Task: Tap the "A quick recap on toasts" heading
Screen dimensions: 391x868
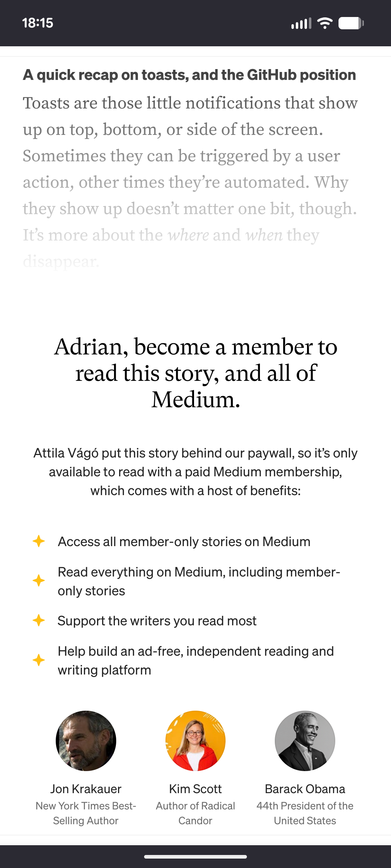Action: [x=189, y=75]
